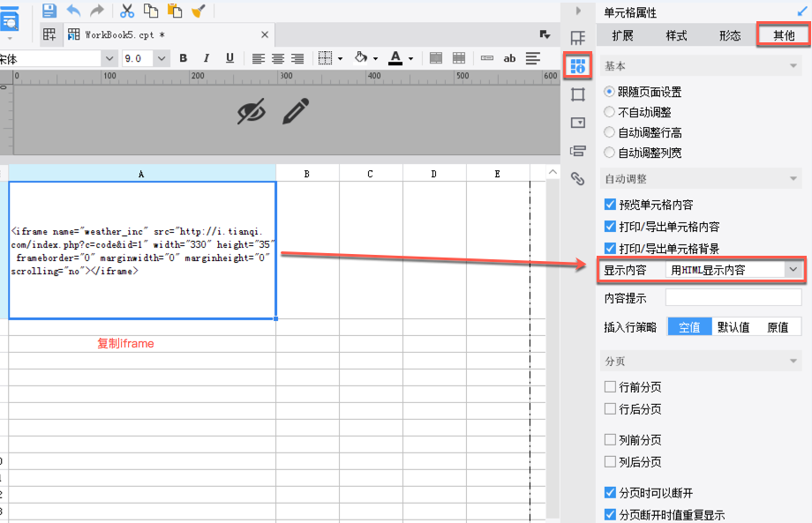
Task: Toggle Italic formatting
Action: click(207, 58)
